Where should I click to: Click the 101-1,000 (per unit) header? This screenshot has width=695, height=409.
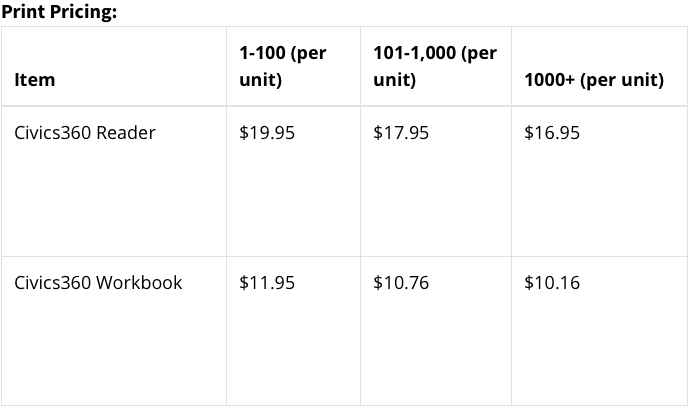[435, 66]
